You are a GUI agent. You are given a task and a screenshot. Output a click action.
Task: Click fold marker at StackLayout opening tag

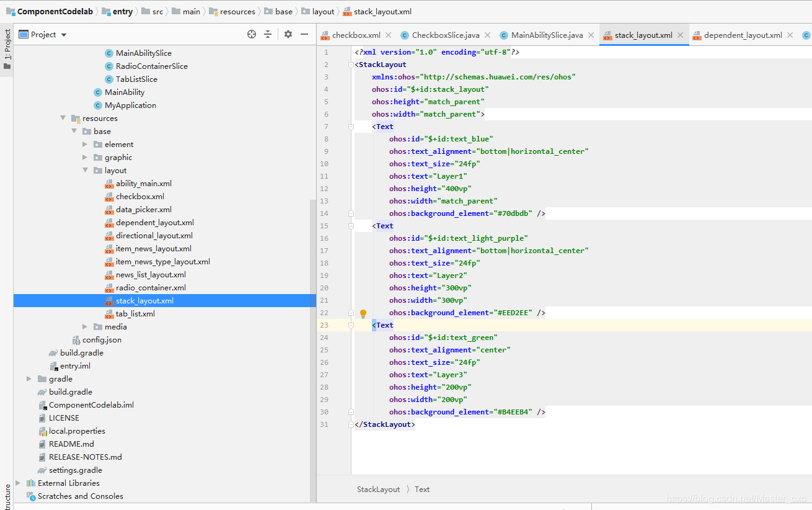pos(351,65)
